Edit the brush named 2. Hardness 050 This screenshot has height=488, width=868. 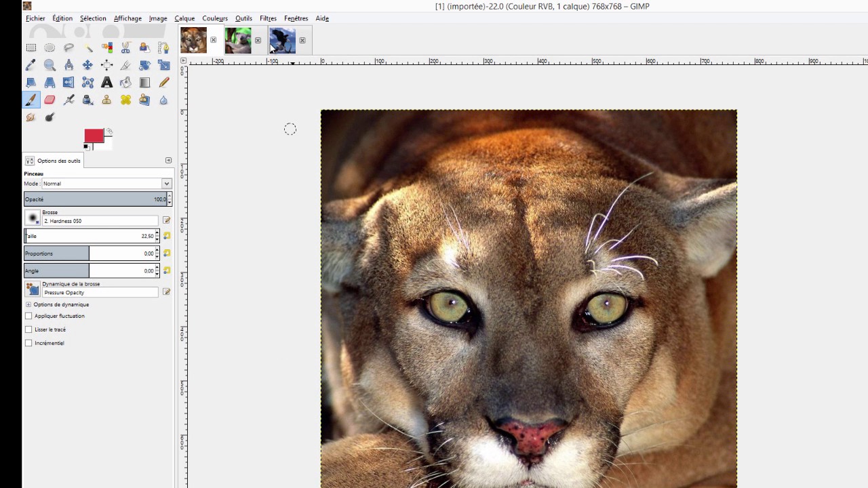click(x=167, y=220)
